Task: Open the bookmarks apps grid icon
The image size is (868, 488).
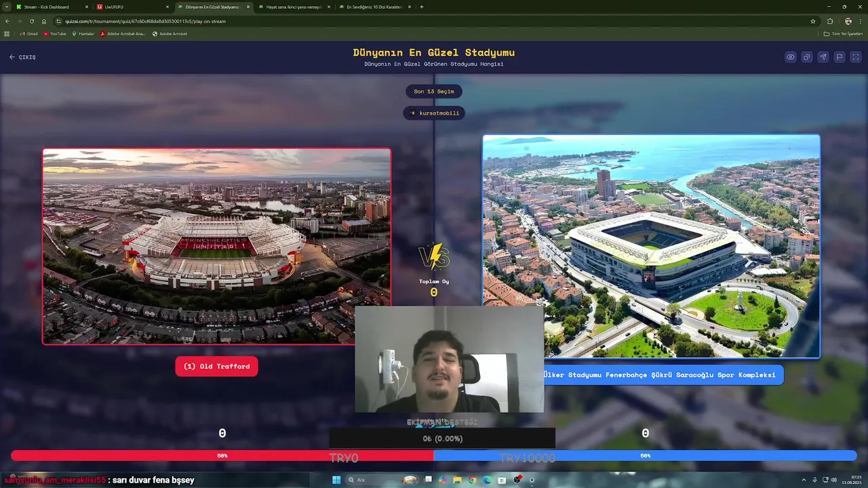Action: coord(7,34)
